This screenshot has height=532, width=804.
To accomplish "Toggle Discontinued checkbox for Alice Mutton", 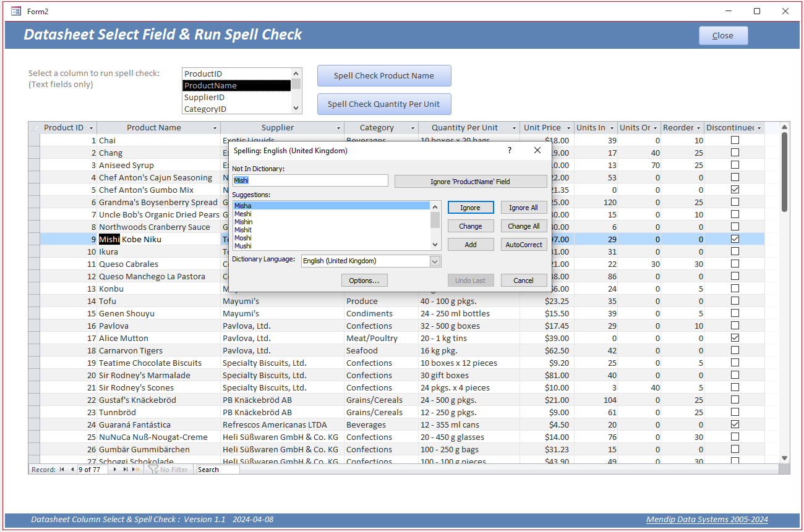I will 735,338.
